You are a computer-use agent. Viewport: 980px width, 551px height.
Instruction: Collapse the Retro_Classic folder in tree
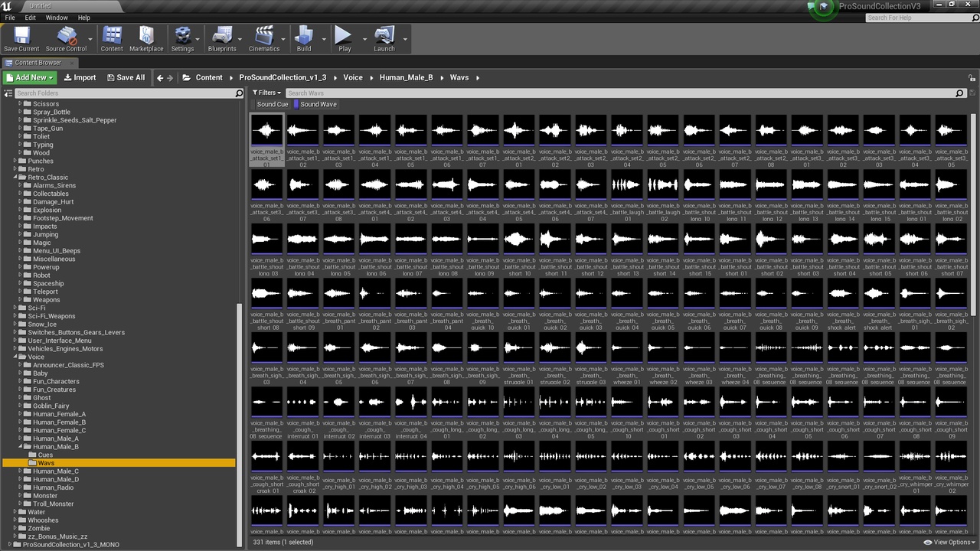pos(15,178)
